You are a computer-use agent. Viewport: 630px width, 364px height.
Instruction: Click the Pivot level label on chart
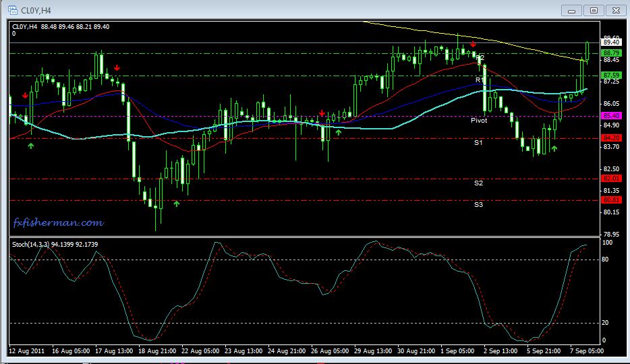[479, 121]
